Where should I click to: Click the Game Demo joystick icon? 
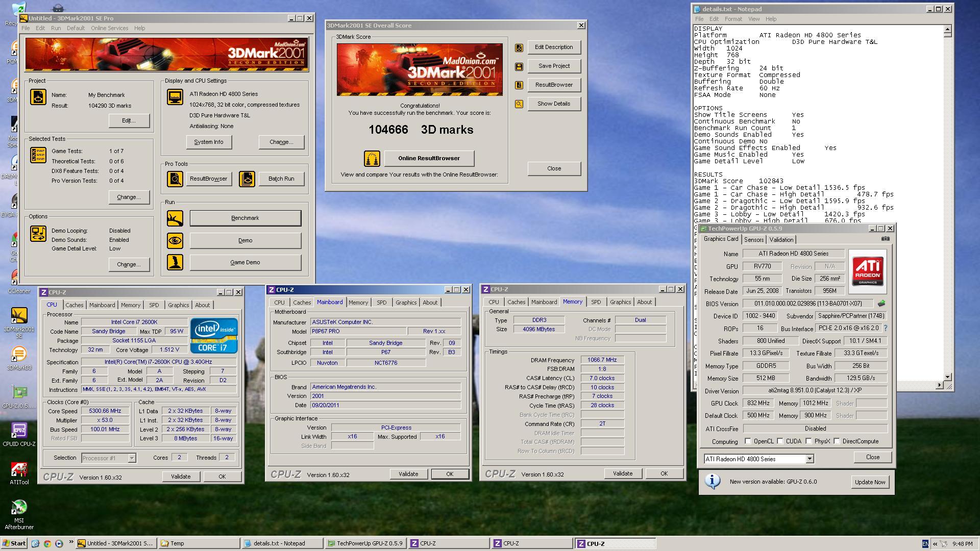tap(175, 262)
